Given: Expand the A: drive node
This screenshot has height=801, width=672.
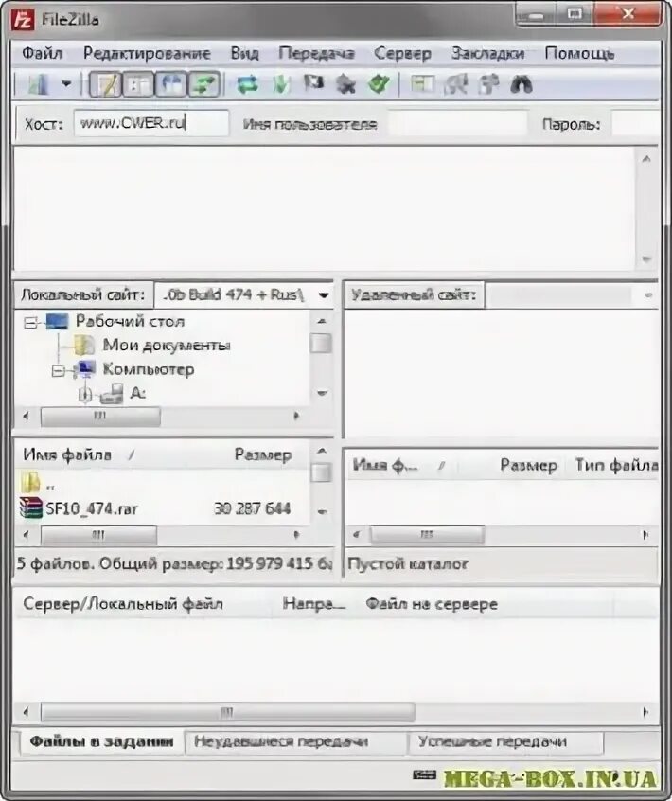Looking at the screenshot, I should pyautogui.click(x=86, y=394).
